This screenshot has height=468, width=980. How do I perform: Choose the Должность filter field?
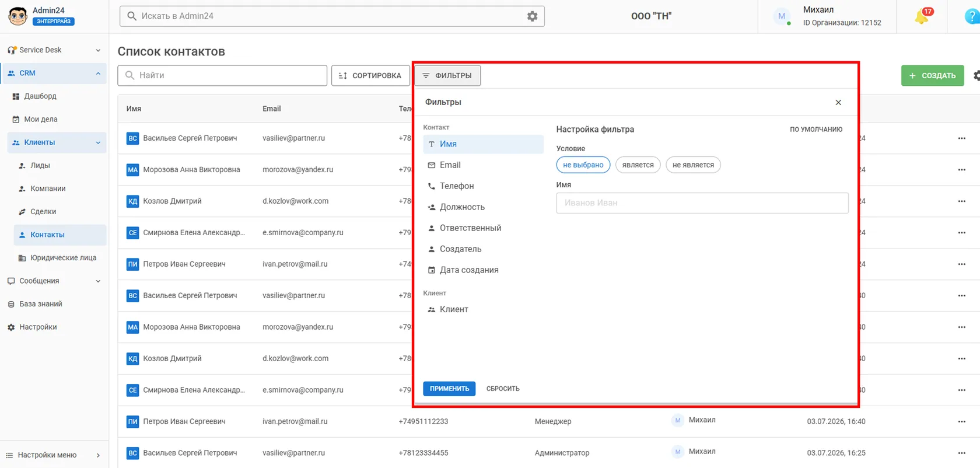pyautogui.click(x=483, y=207)
